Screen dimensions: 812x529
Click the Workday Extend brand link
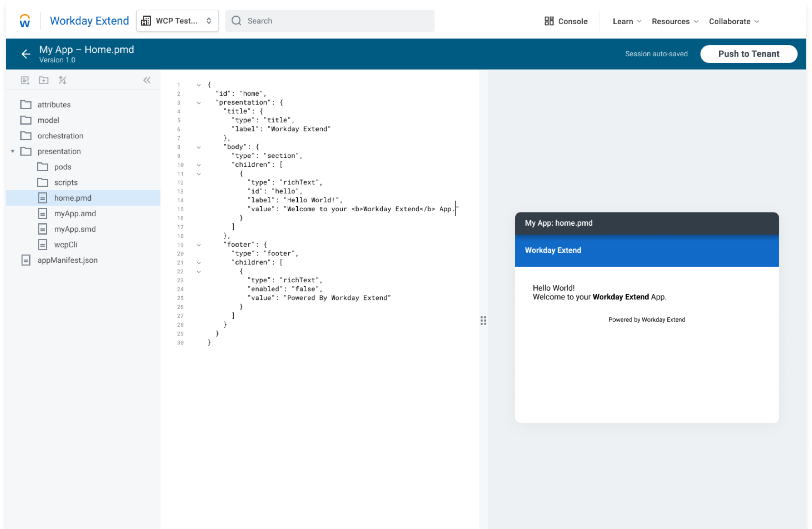pos(89,21)
